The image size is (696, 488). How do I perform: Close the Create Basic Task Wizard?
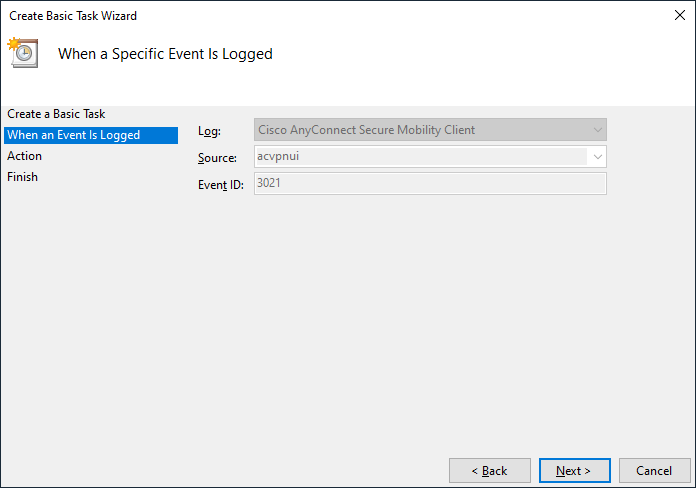point(680,15)
